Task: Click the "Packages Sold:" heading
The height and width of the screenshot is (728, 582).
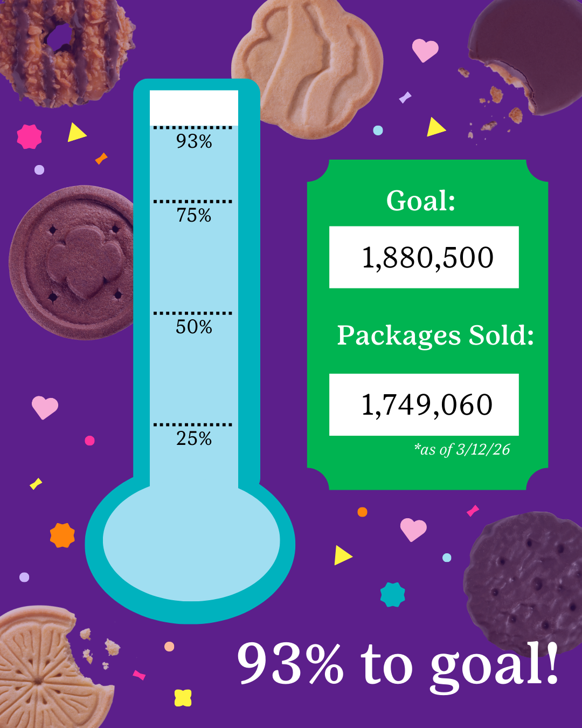Action: (x=435, y=335)
